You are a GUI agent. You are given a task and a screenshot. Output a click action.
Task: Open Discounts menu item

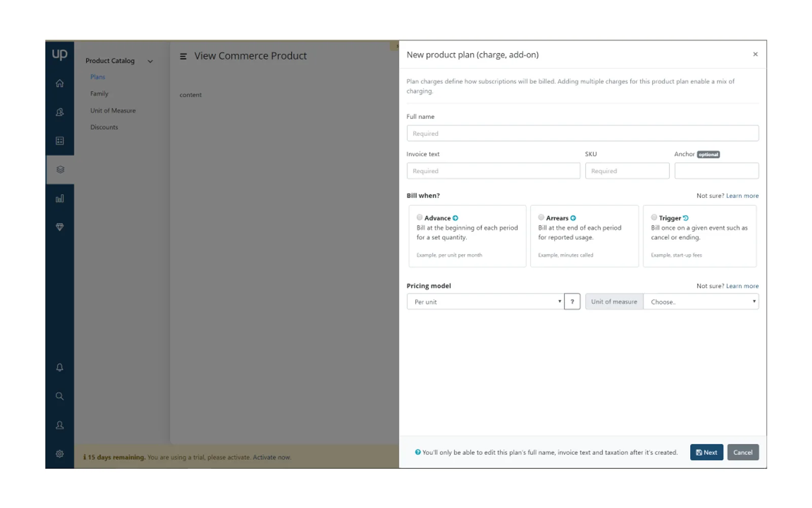click(104, 128)
